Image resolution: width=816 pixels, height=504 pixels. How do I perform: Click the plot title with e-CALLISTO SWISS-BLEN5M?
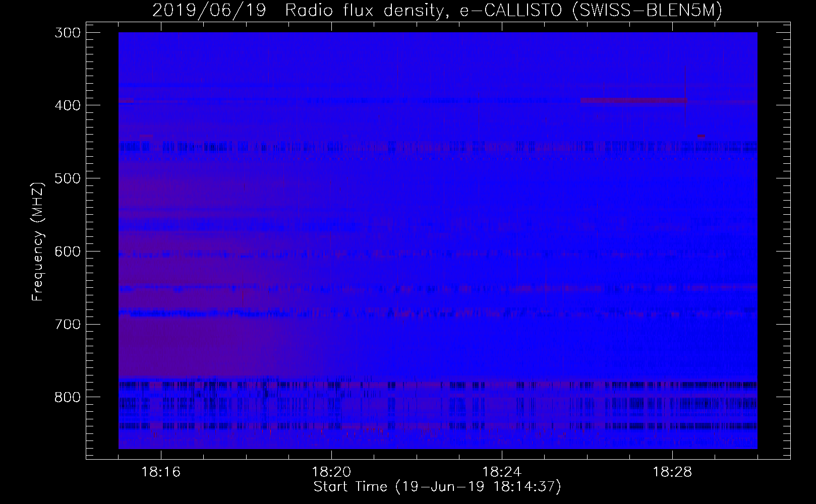coord(437,10)
